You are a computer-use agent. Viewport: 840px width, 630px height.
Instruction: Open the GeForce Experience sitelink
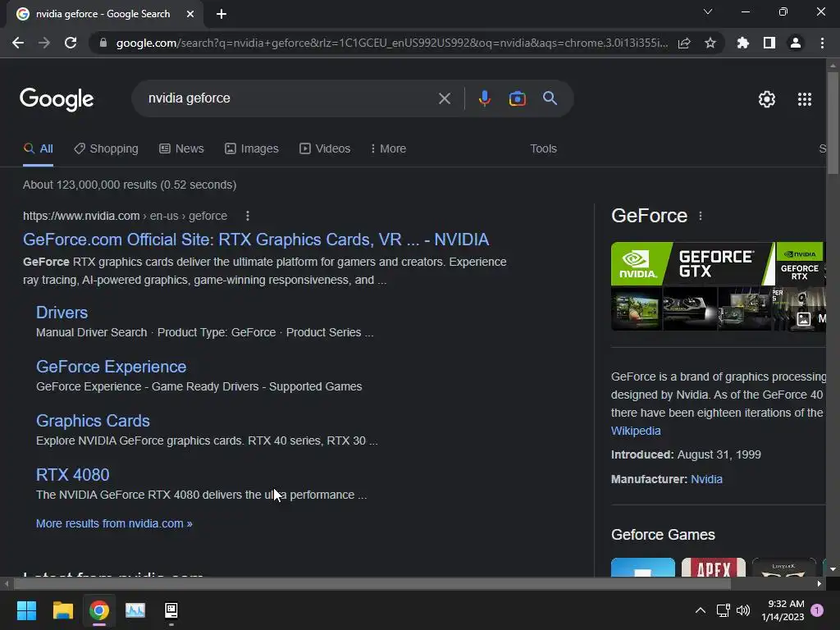click(x=111, y=367)
